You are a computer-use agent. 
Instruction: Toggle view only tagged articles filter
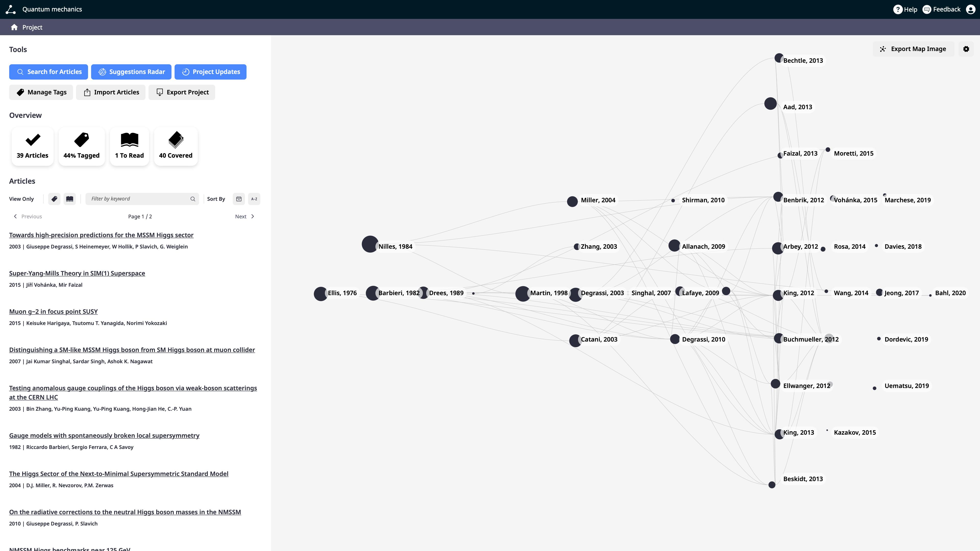click(x=54, y=199)
